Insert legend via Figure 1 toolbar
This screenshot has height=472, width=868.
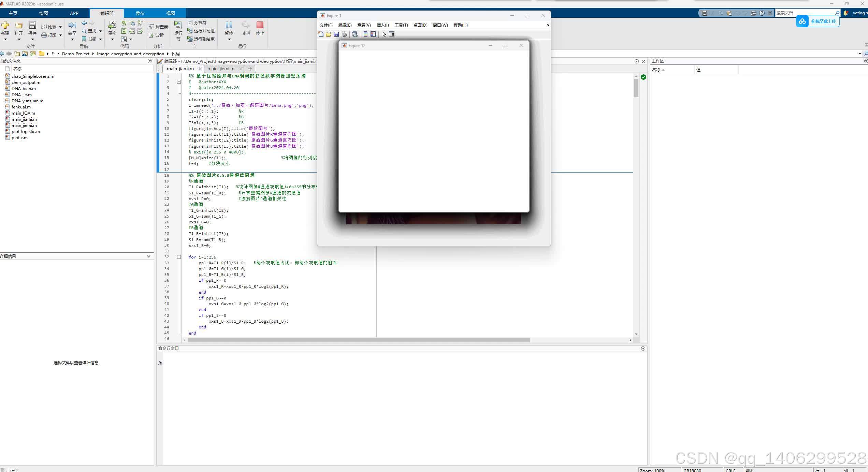click(373, 34)
